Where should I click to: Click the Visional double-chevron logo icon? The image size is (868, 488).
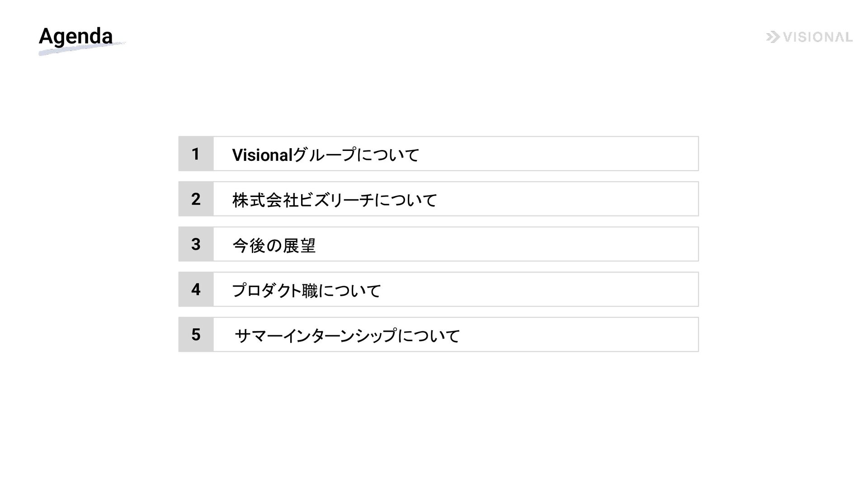point(773,37)
